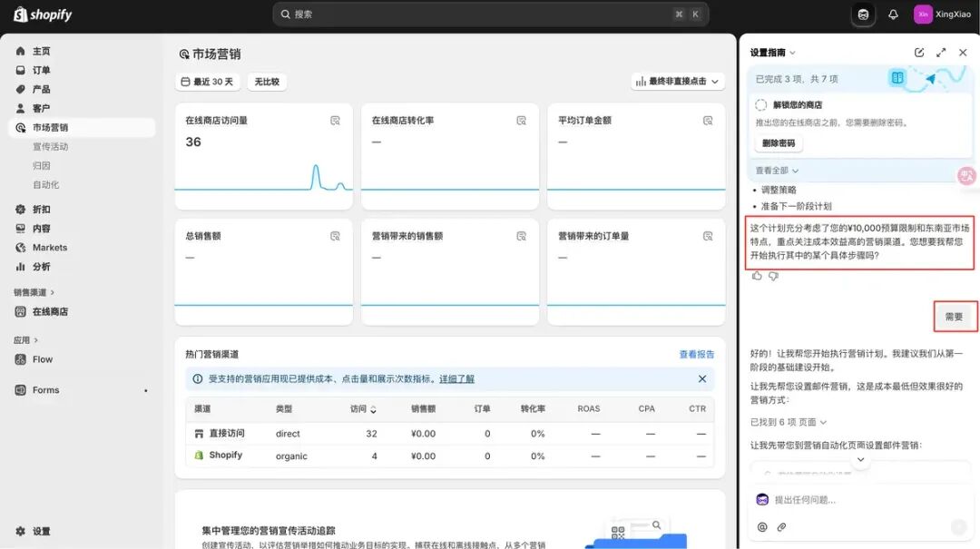Open 宣传活动 under 市场营销
Image resolution: width=980 pixels, height=549 pixels.
[51, 146]
